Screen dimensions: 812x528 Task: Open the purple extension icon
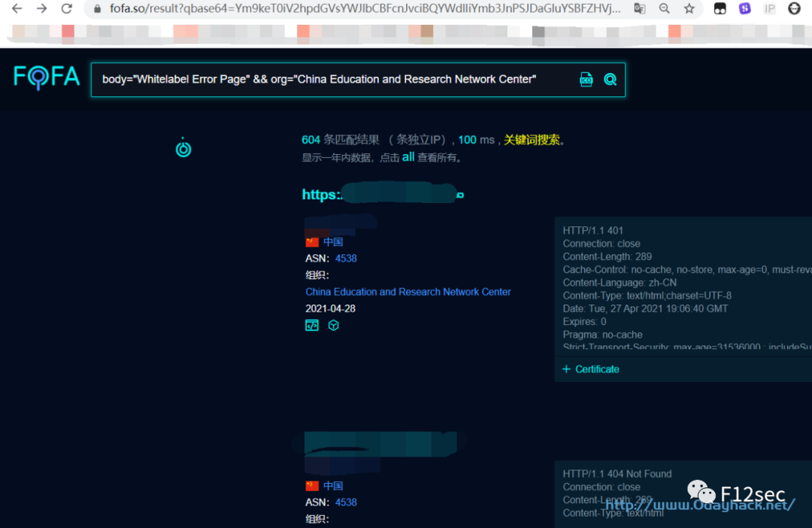[x=744, y=8]
